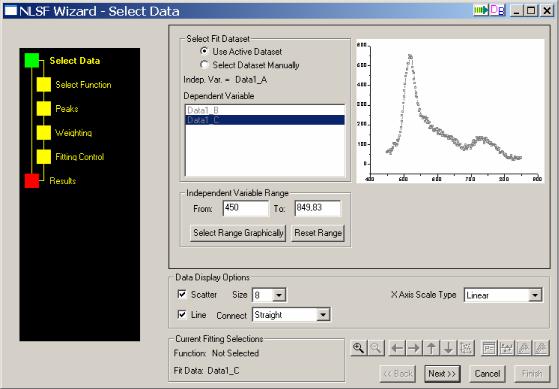The height and width of the screenshot is (389, 559).
Task: Select Data1_C in Dependent Variable list
Action: pyautogui.click(x=265, y=120)
